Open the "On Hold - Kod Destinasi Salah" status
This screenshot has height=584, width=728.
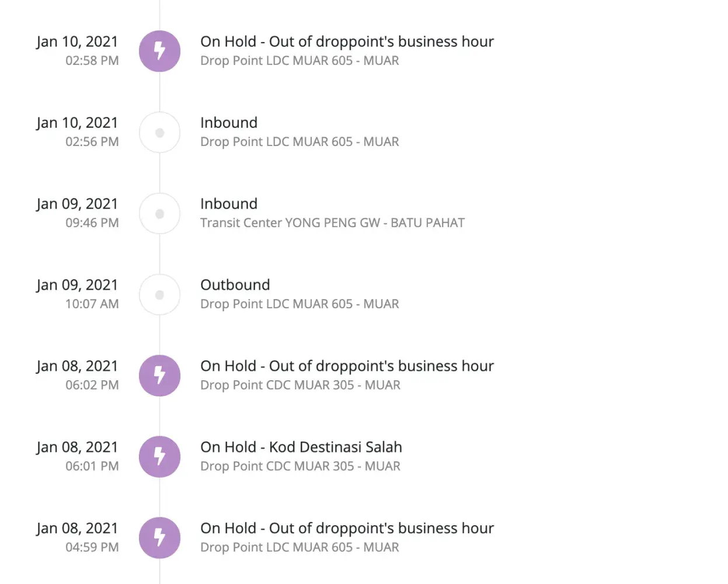(301, 447)
